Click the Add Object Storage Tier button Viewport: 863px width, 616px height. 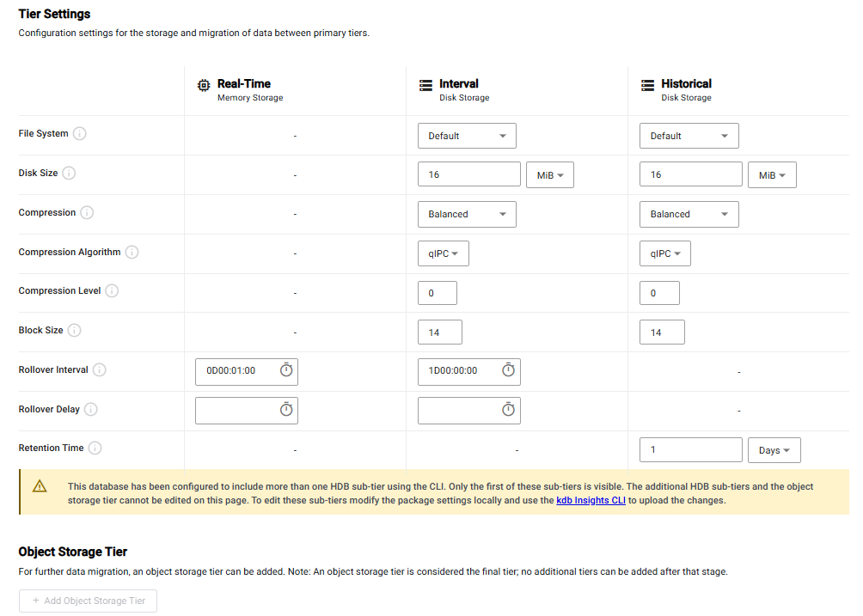[88, 601]
